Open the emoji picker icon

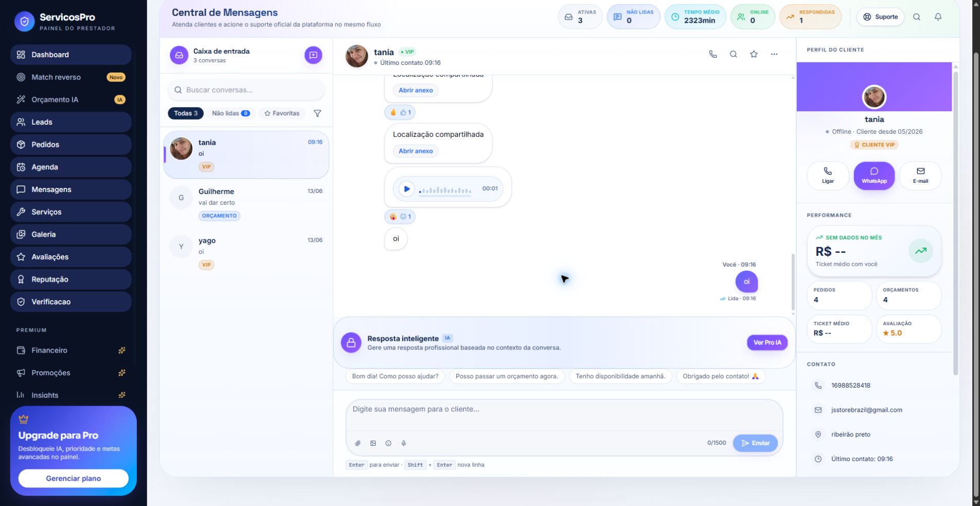[388, 443]
